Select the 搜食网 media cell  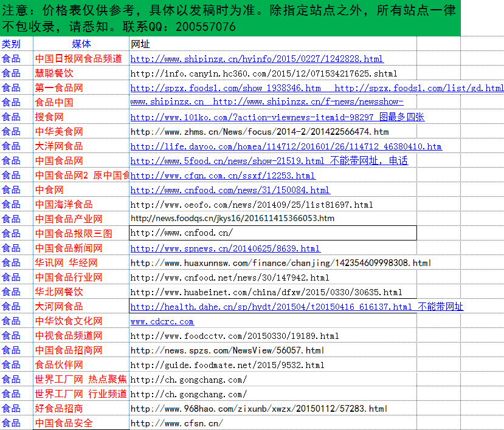tap(81, 117)
